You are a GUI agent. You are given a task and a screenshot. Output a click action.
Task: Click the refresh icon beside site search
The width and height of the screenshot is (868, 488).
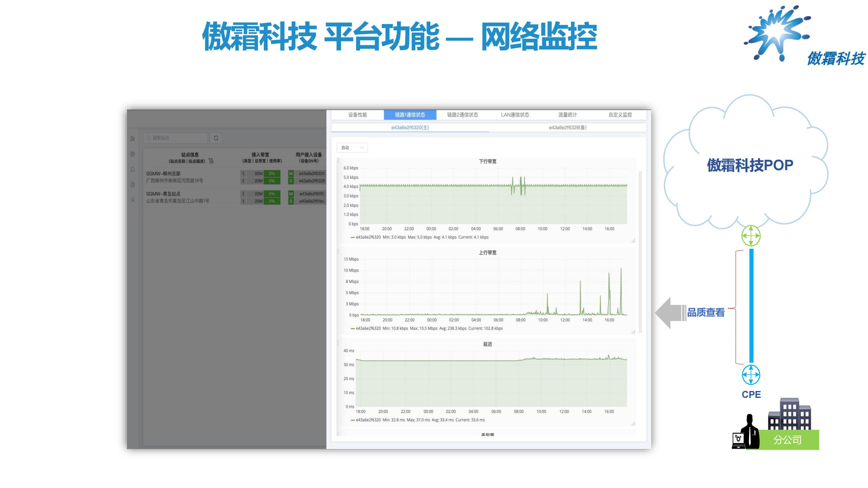click(x=216, y=138)
